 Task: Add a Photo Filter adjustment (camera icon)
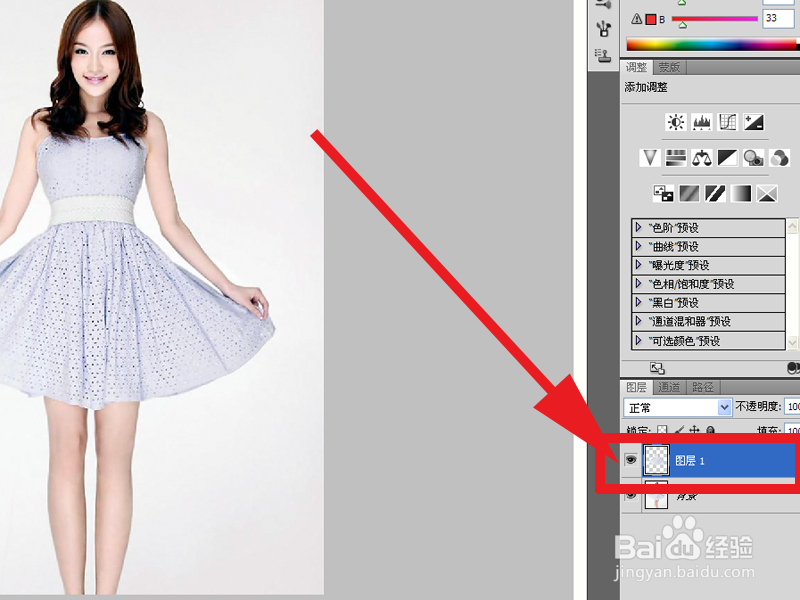coord(754,158)
